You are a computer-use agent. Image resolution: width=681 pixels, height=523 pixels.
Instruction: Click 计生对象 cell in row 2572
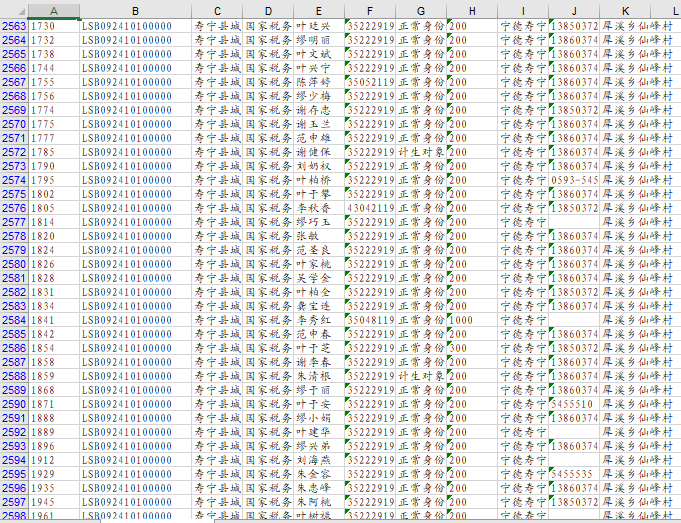coord(421,152)
